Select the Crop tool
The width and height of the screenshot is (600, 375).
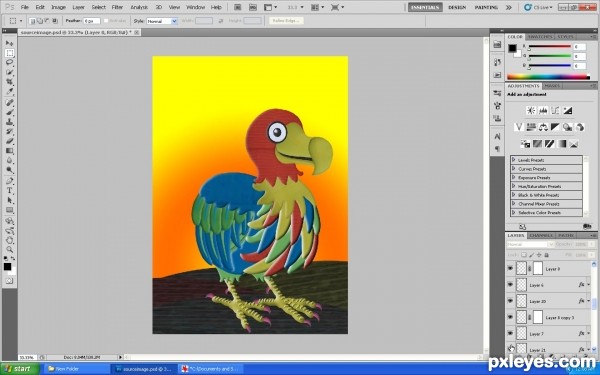(10, 82)
